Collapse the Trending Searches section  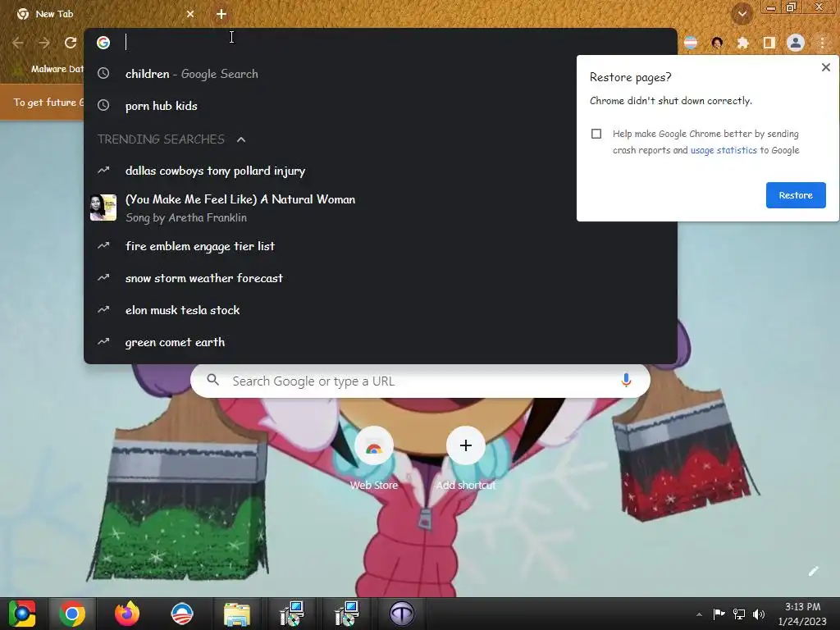[x=241, y=139]
